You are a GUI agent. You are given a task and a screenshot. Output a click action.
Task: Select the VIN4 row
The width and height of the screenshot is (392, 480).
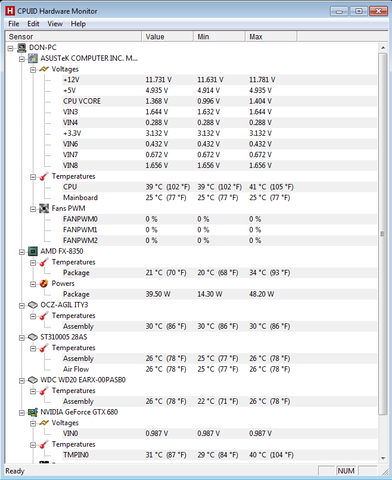[219, 123]
